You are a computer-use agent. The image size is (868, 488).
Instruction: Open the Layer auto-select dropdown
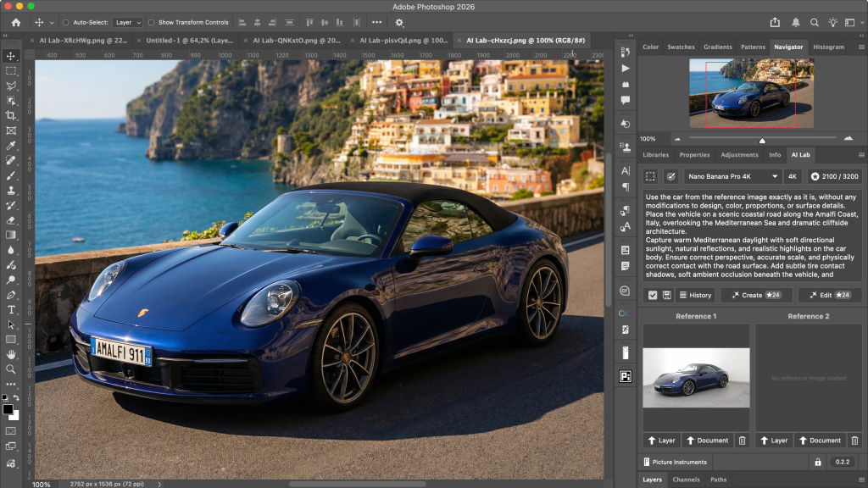[x=127, y=23]
